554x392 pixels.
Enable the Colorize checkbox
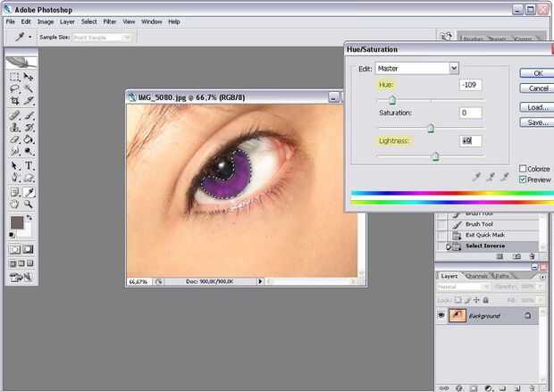(x=523, y=169)
